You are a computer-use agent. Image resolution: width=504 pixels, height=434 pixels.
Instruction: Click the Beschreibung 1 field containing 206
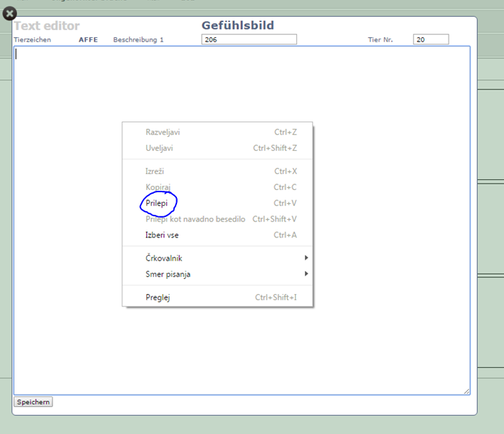[249, 39]
